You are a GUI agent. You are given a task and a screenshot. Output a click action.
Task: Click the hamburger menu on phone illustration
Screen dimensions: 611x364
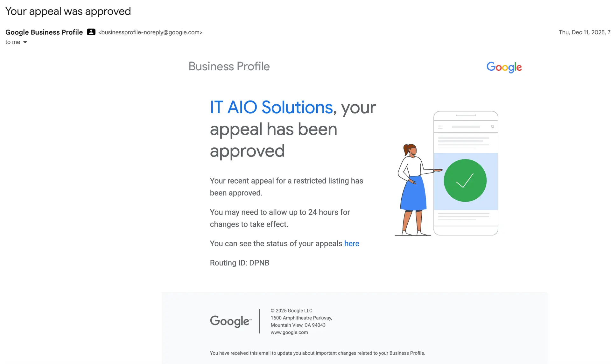[440, 127]
